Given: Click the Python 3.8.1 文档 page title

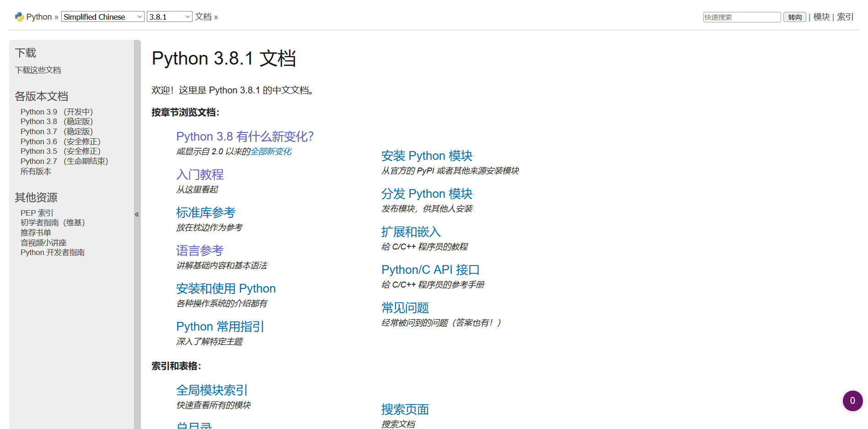Looking at the screenshot, I should [x=224, y=59].
